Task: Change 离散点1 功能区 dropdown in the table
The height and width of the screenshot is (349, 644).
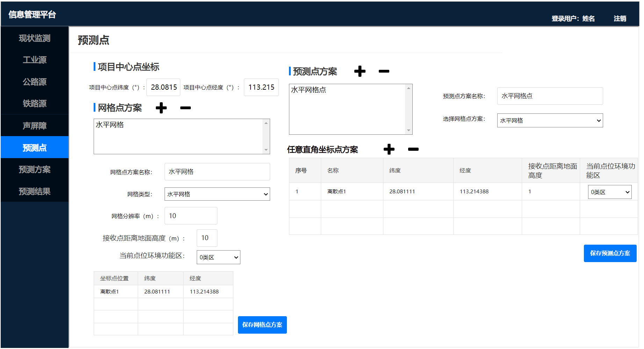Action: coord(609,192)
